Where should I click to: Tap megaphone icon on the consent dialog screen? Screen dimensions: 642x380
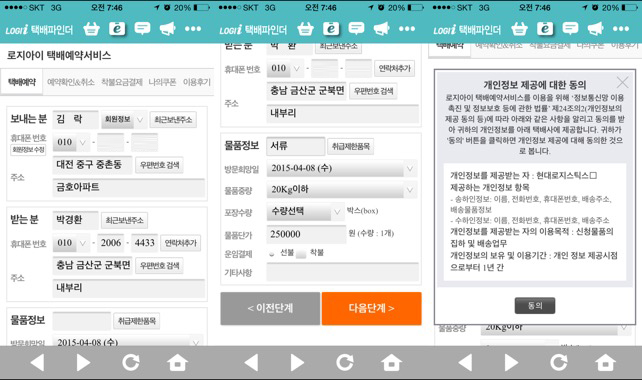(596, 29)
